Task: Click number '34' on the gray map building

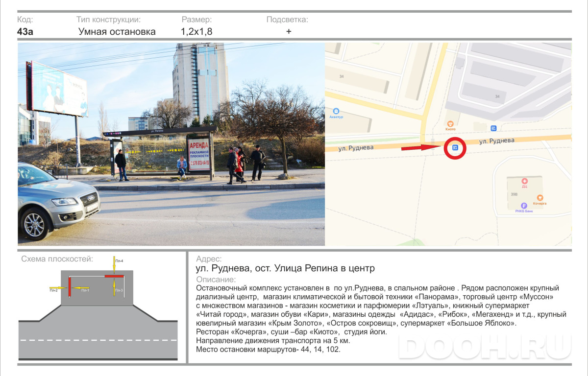Action: tap(497, 96)
